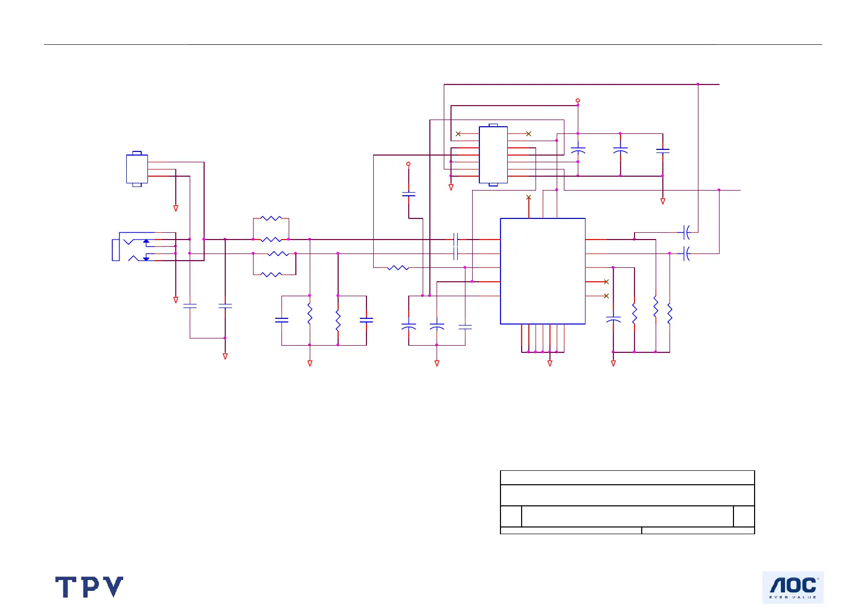Select the small connector block above the audio jack

[x=137, y=169]
